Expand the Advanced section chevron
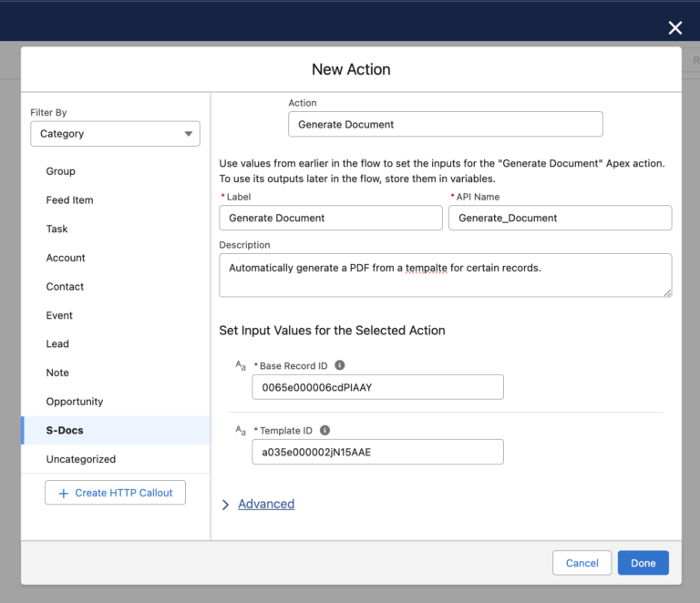The width and height of the screenshot is (700, 603). [225, 505]
